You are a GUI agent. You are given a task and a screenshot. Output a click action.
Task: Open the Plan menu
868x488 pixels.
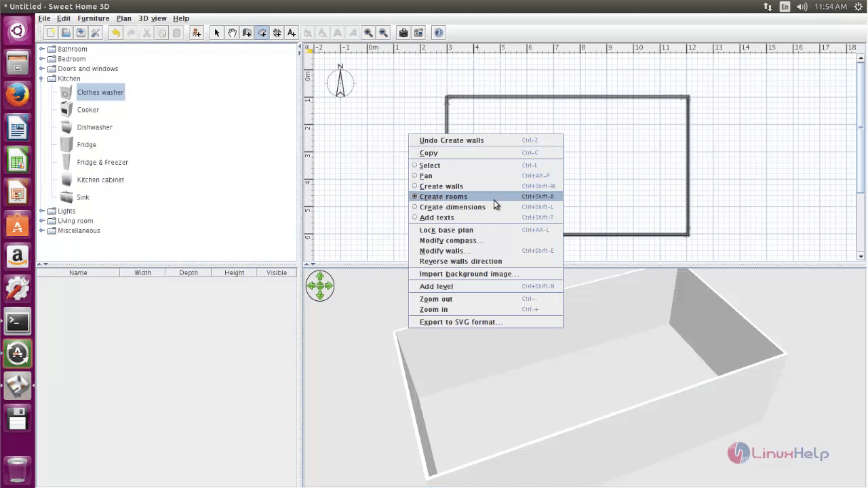pyautogui.click(x=124, y=18)
